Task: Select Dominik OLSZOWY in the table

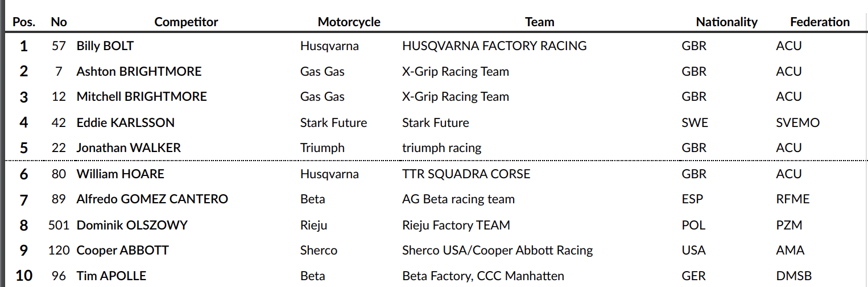Action: pos(132,225)
